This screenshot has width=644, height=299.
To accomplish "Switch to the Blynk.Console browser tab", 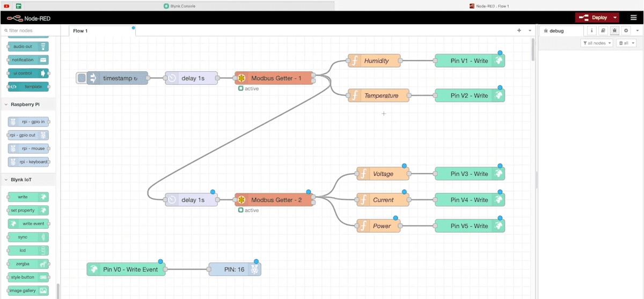I will tap(180, 6).
